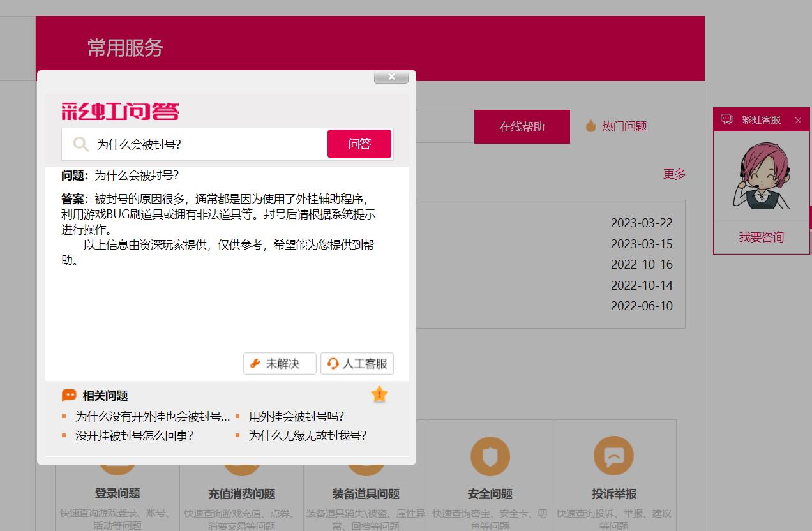Open related question 用外挂会被封号吗?
The width and height of the screenshot is (812, 531).
296,417
